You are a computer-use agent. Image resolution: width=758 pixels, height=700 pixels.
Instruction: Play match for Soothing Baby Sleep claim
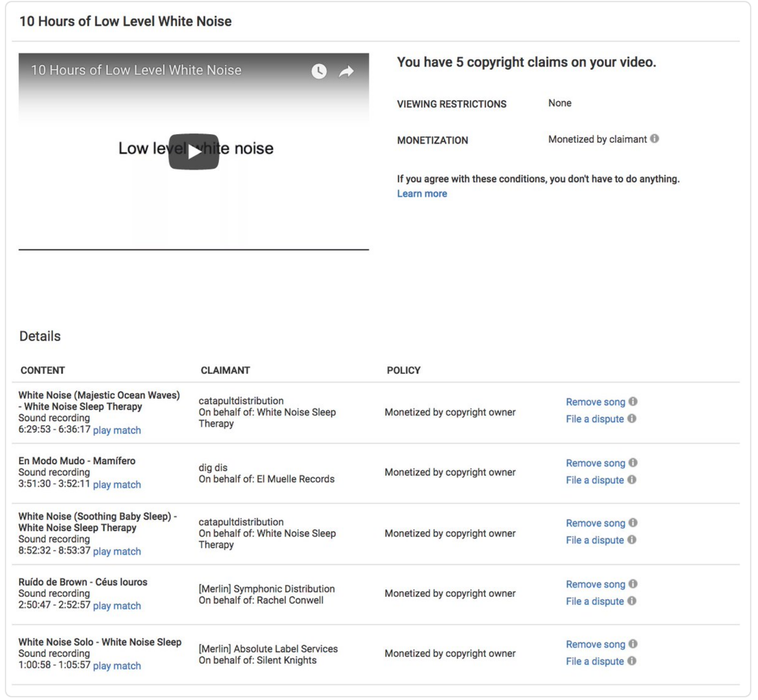pos(117,551)
